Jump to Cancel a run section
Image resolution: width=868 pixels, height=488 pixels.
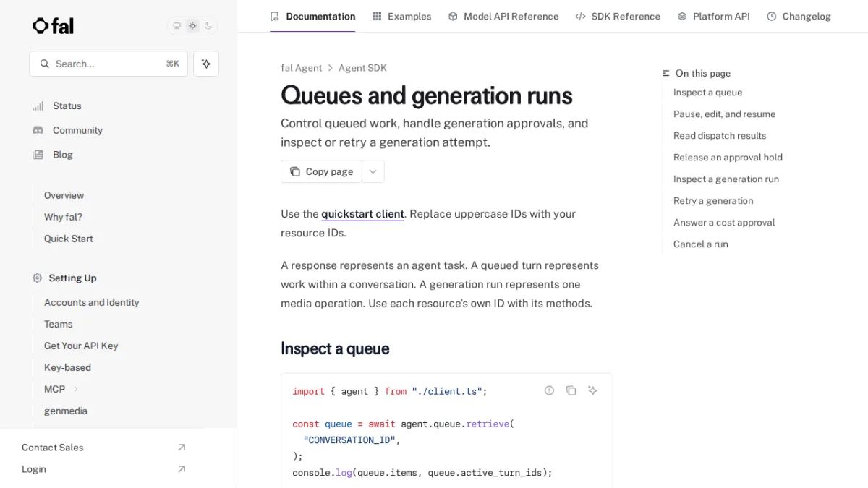click(701, 244)
